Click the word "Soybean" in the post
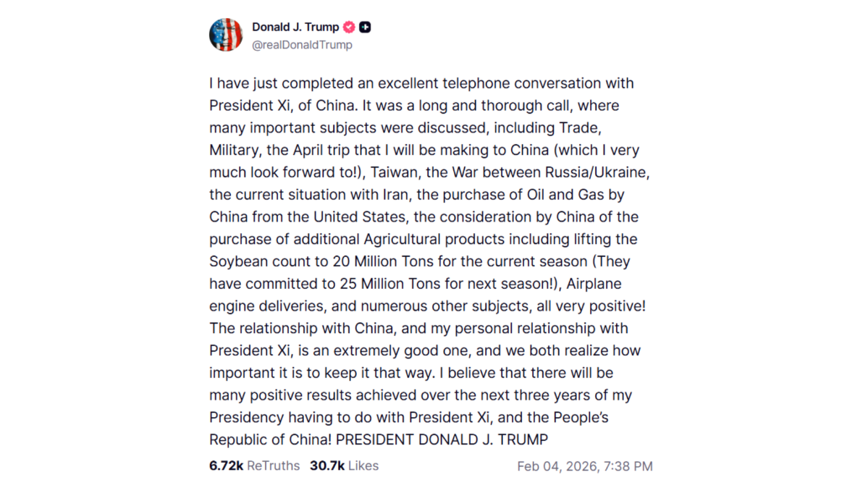 click(x=238, y=261)
